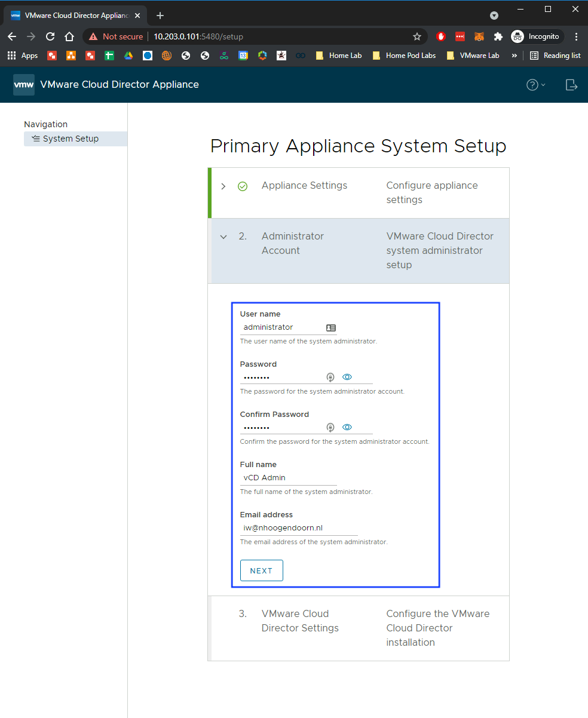The height and width of the screenshot is (718, 588).
Task: Click the Email address input field
Action: click(299, 528)
